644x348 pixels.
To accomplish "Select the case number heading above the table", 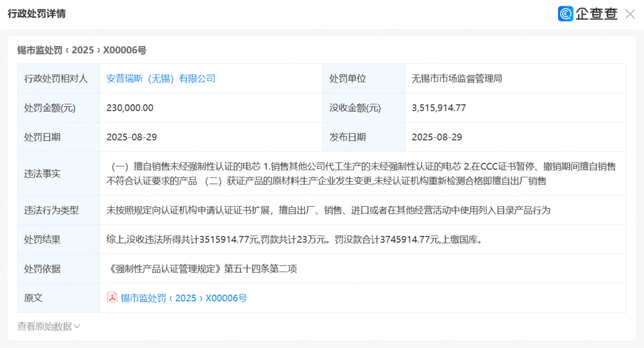I will [82, 50].
